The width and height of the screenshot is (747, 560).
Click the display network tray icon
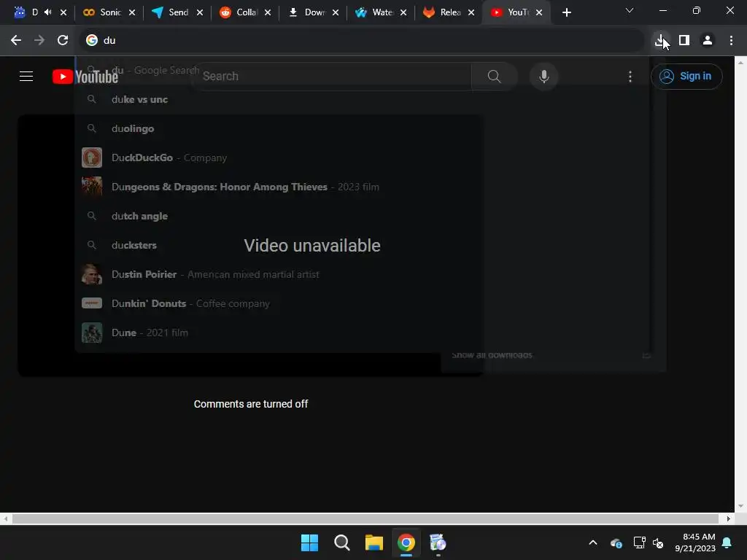tap(639, 542)
